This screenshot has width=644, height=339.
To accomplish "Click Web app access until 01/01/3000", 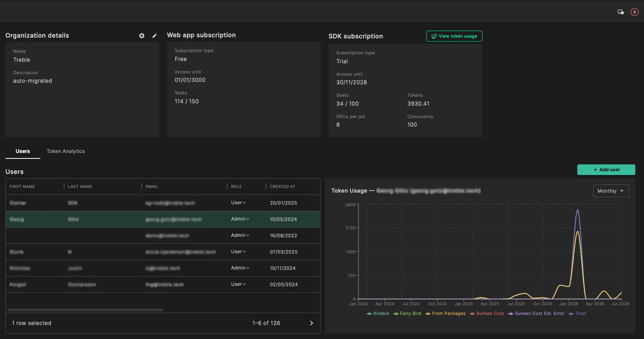I will coord(190,80).
